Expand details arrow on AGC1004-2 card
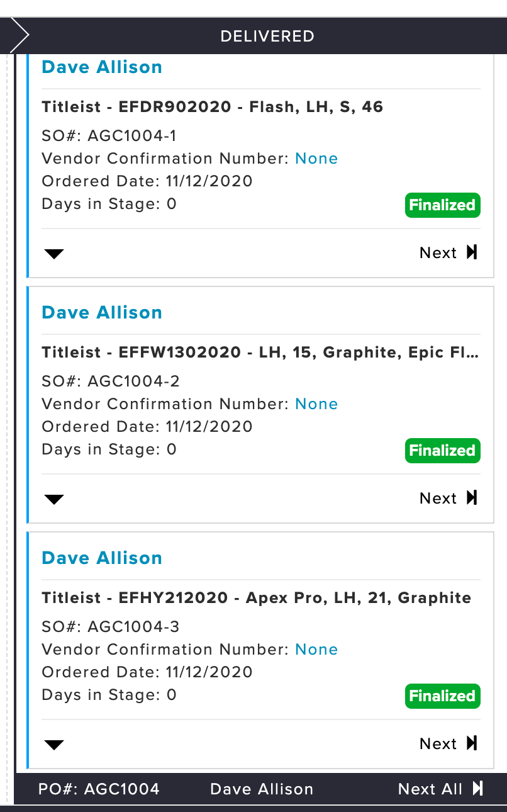Image resolution: width=507 pixels, height=812 pixels. tap(55, 500)
